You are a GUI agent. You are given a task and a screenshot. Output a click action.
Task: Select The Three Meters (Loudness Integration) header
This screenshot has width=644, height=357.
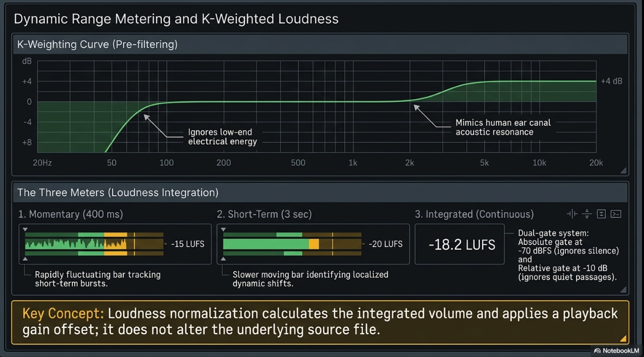click(320, 192)
